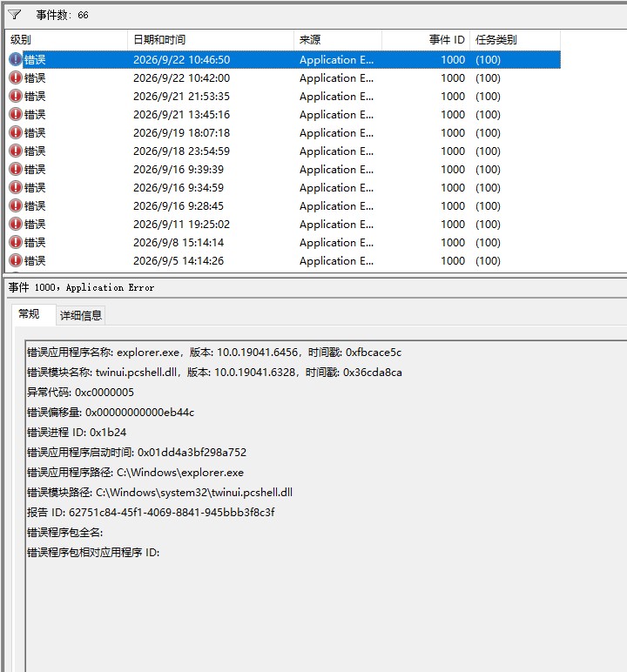Click error icon for 2026/9/16 9:39:39 event
Screen dimensions: 627x672
16,169
